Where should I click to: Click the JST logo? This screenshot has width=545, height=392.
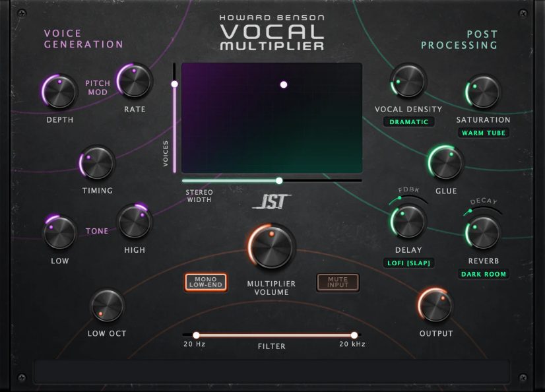pos(272,202)
